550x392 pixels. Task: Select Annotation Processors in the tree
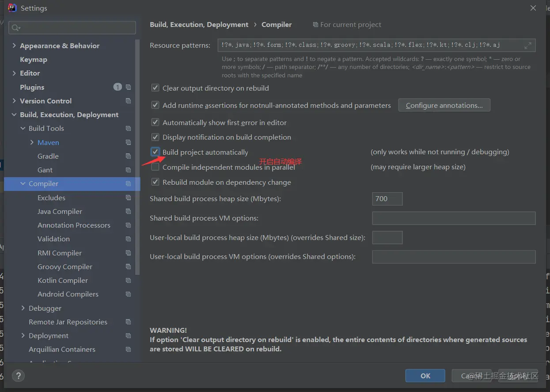74,225
